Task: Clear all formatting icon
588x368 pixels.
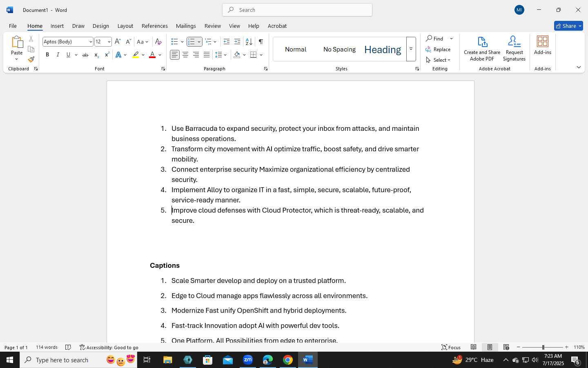Action: [x=158, y=42]
